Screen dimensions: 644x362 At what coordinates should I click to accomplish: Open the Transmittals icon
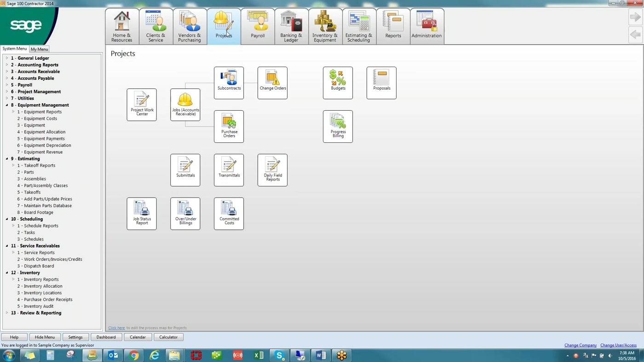pos(229,170)
